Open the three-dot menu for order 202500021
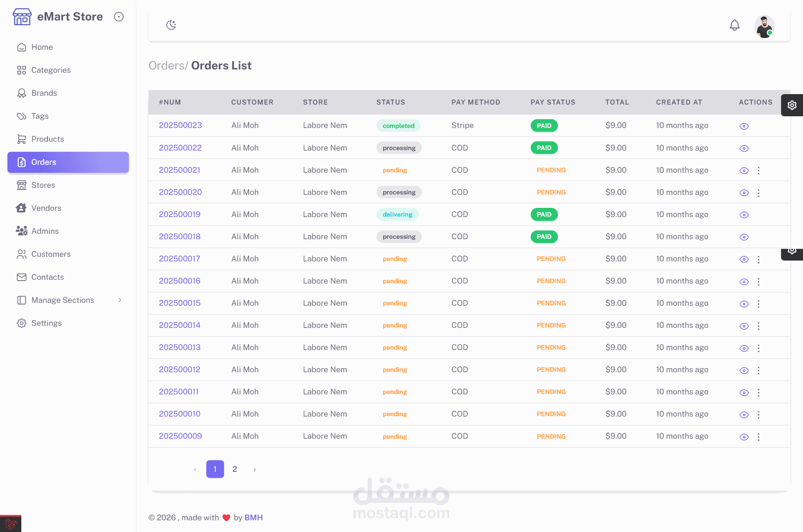Image resolution: width=803 pixels, height=532 pixels. [758, 170]
